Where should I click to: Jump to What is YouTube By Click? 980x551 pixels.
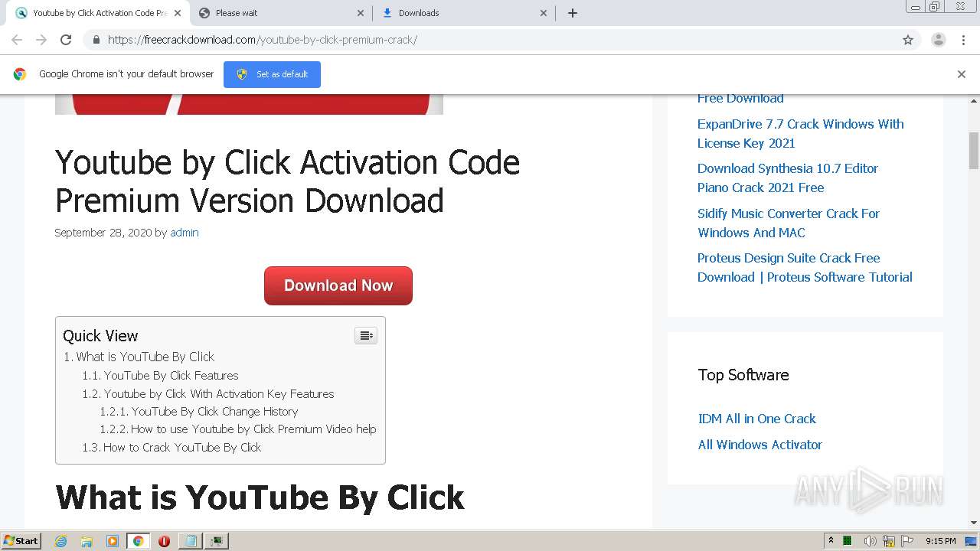145,357
